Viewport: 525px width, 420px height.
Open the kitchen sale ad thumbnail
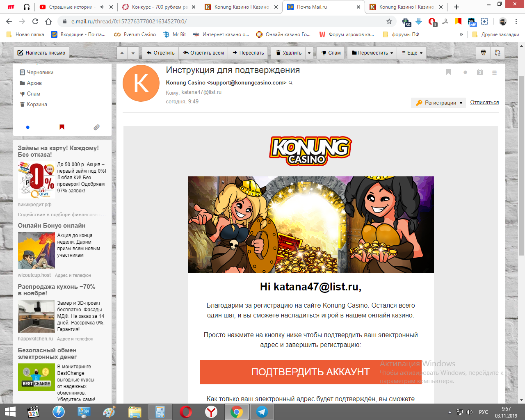point(36,316)
